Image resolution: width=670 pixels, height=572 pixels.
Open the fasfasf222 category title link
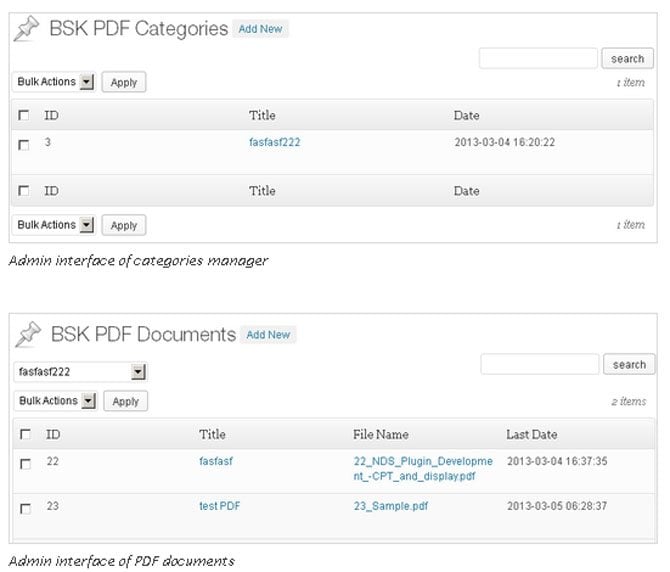[x=275, y=142]
